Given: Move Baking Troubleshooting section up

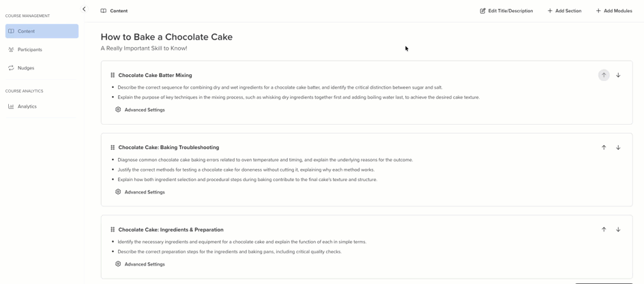Looking at the screenshot, I should pyautogui.click(x=604, y=148).
